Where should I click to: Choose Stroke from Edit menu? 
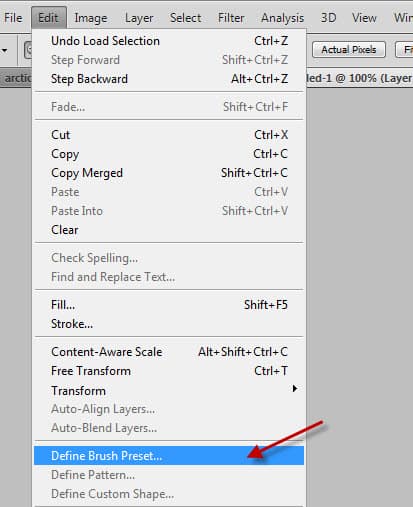click(x=169, y=324)
